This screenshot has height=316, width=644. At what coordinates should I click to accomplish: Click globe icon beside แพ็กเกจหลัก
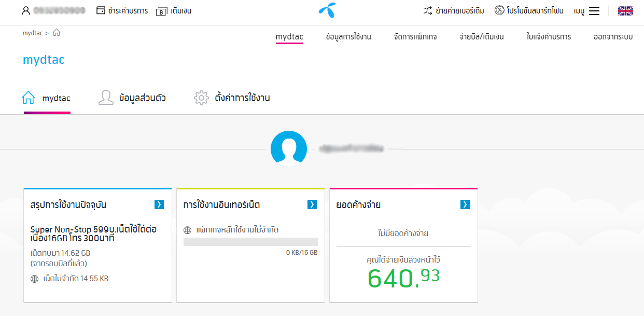(x=188, y=229)
